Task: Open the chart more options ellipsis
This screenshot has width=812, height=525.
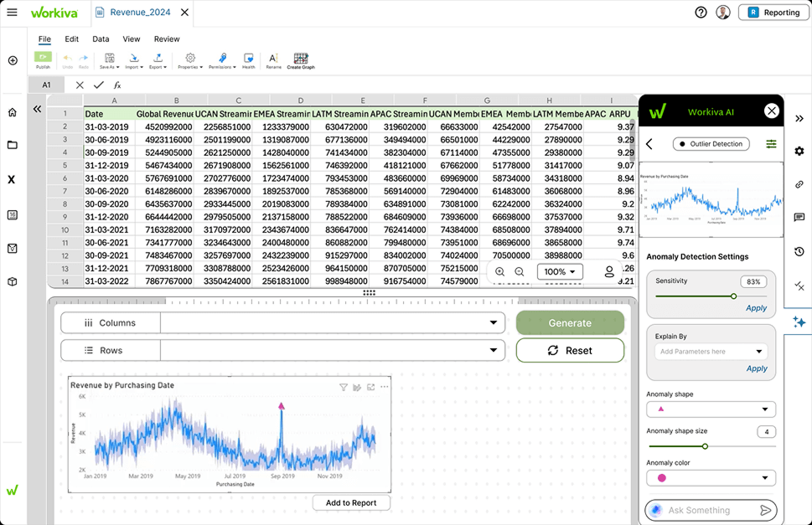Action: pyautogui.click(x=385, y=386)
